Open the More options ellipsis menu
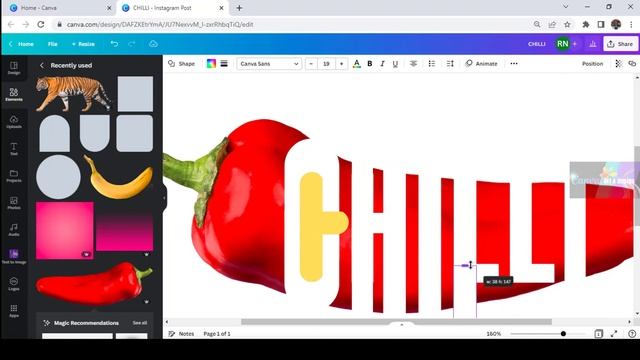This screenshot has width=640, height=360. (x=514, y=64)
